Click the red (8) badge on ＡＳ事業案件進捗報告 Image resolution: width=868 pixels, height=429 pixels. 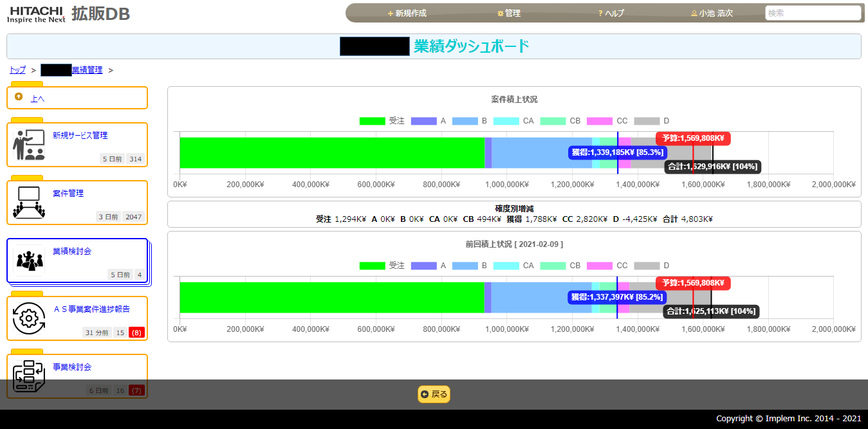pyautogui.click(x=136, y=333)
